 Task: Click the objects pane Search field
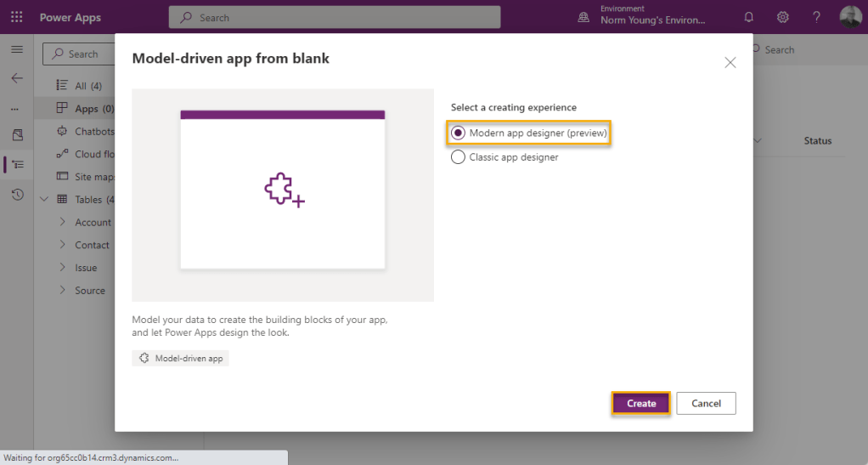(x=79, y=54)
